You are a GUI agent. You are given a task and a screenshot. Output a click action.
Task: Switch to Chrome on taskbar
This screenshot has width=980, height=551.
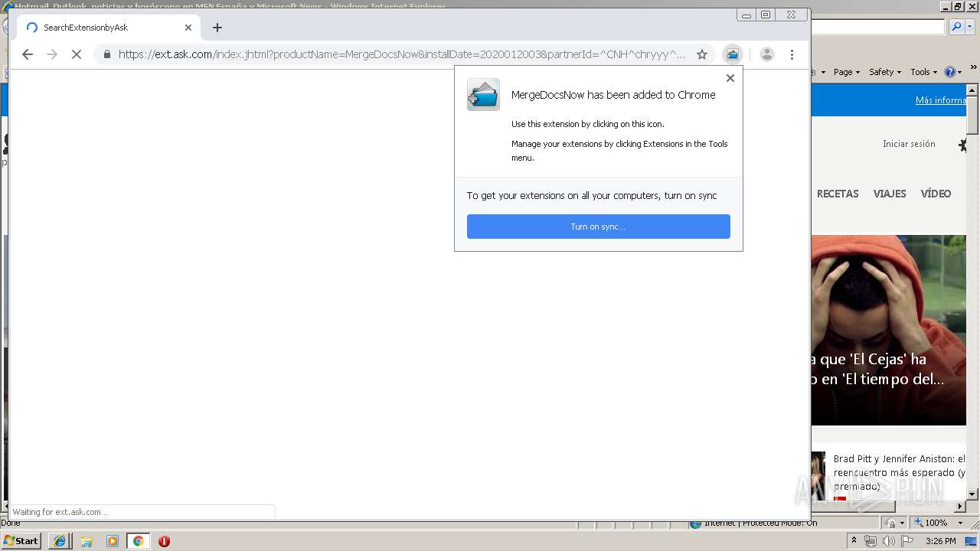[139, 541]
